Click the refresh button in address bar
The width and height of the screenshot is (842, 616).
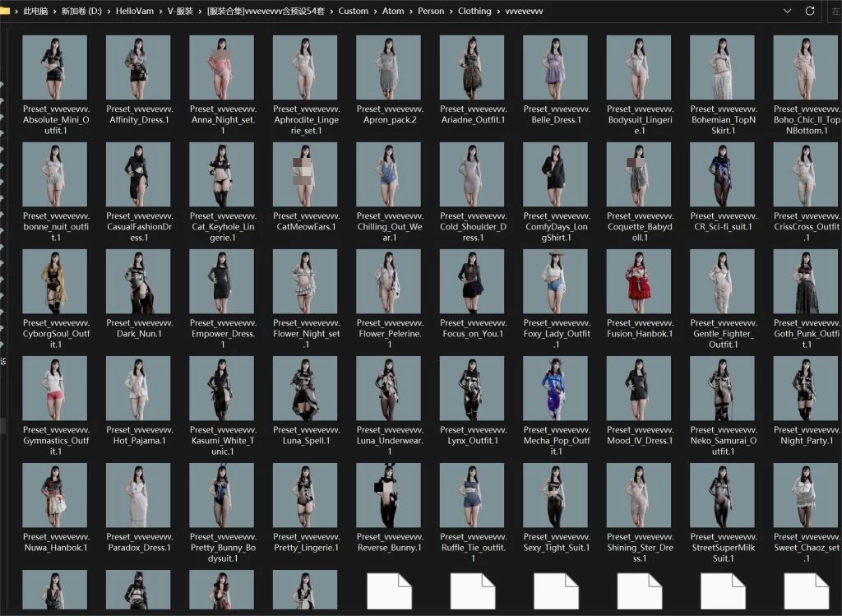pos(810,12)
